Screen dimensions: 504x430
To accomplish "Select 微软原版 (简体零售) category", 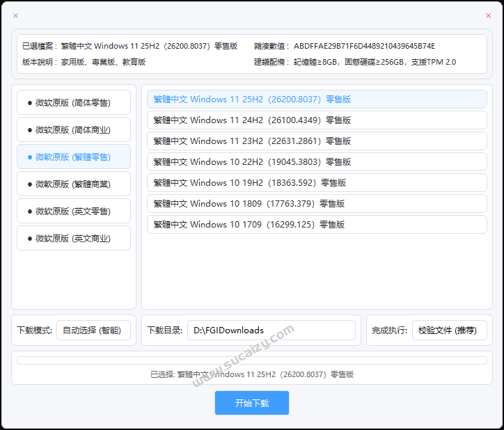I will [74, 102].
